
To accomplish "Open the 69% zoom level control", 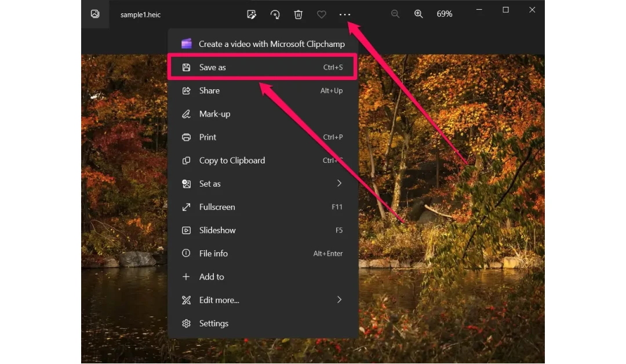I will [x=445, y=14].
